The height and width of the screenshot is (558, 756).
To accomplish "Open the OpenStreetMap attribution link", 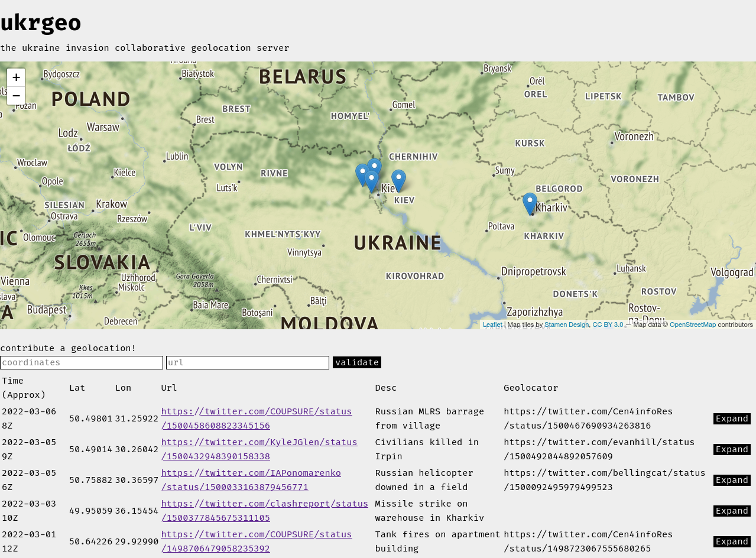I will 693,325.
